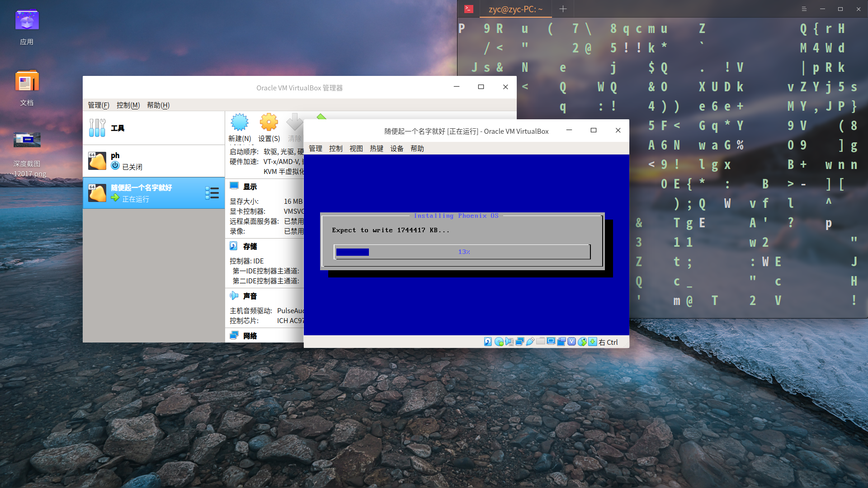The width and height of the screenshot is (868, 488).
Task: Open the 文档 desktop icon
Action: pos(27,88)
